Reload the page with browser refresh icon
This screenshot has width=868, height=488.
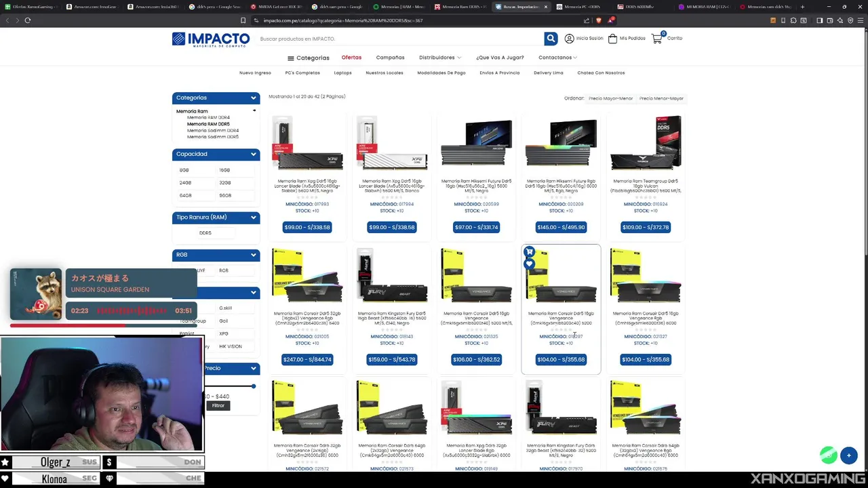[28, 20]
